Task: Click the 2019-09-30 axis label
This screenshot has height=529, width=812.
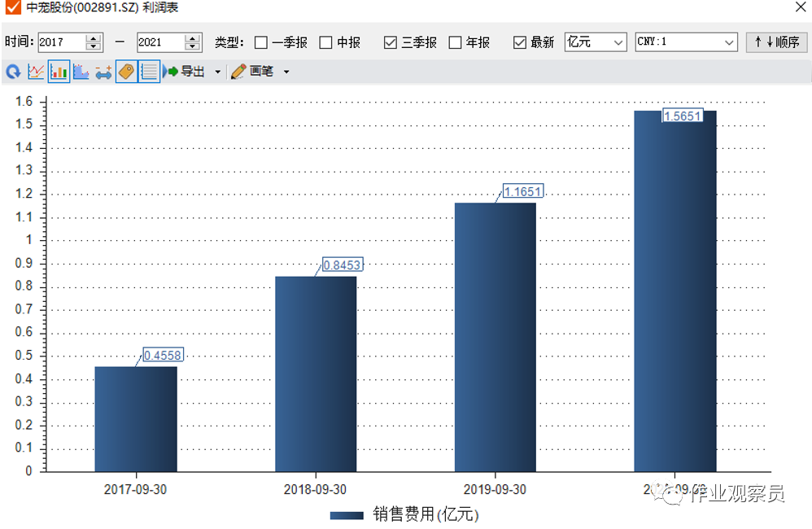Action: coord(495,489)
